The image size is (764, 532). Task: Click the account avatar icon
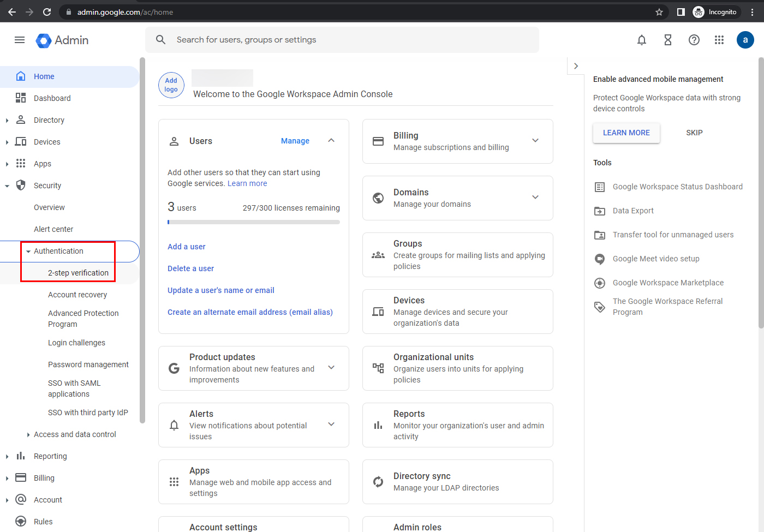click(x=745, y=40)
